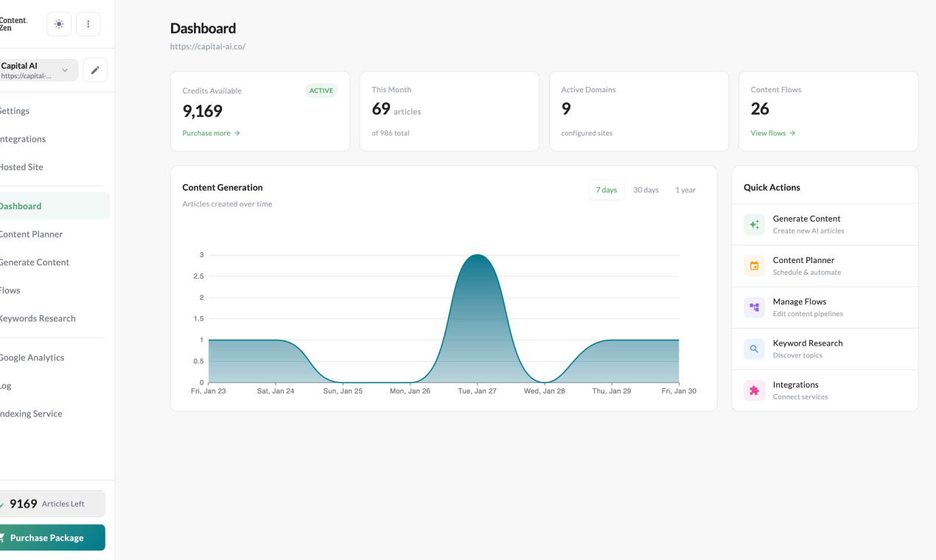Screen dimensions: 936x560
Task: Click the ACTIVE status badge
Action: pos(321,91)
